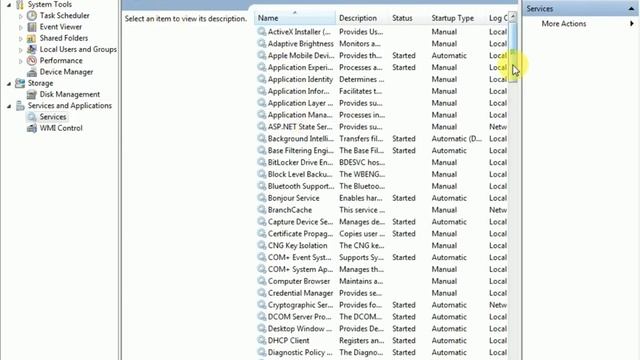Click the WMI Control icon
The image size is (640, 360).
pos(32,128)
